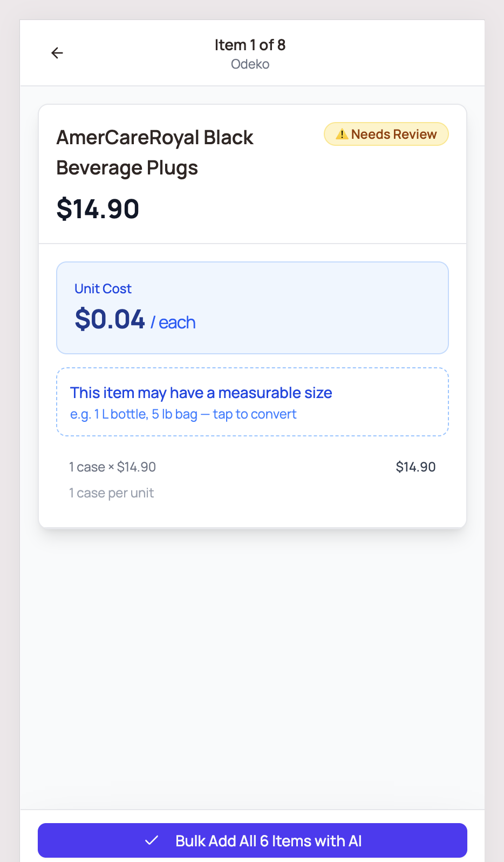Toggle the Needs Review status
The image size is (504, 862).
click(386, 134)
